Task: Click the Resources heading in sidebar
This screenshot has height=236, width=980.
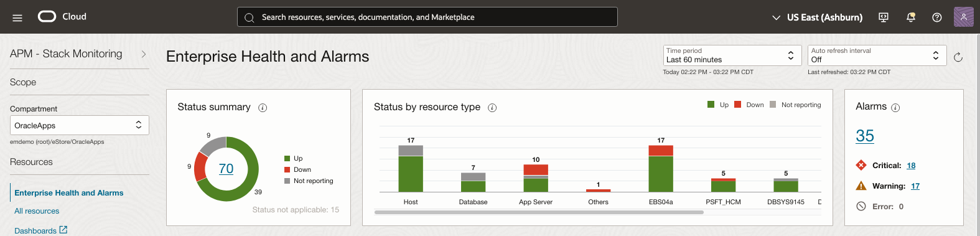Action: 31,162
